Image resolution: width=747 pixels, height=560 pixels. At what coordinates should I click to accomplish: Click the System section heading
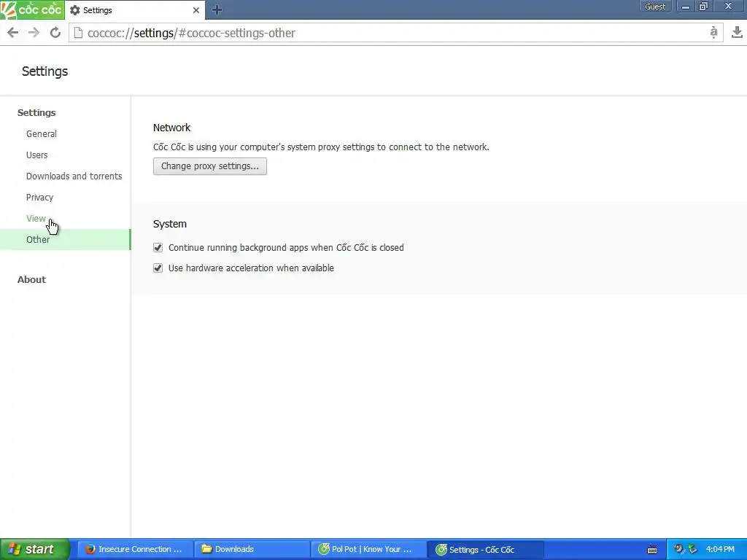coord(169,224)
